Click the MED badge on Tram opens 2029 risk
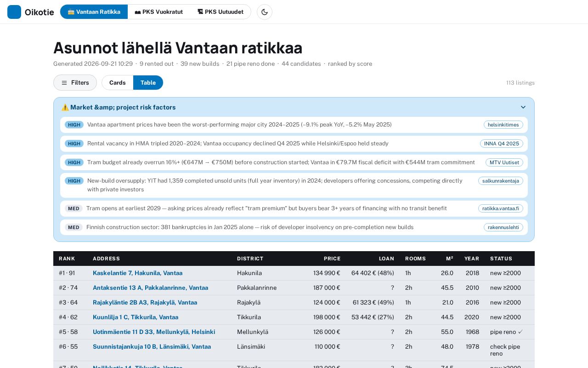588x368 pixels. [x=73, y=208]
